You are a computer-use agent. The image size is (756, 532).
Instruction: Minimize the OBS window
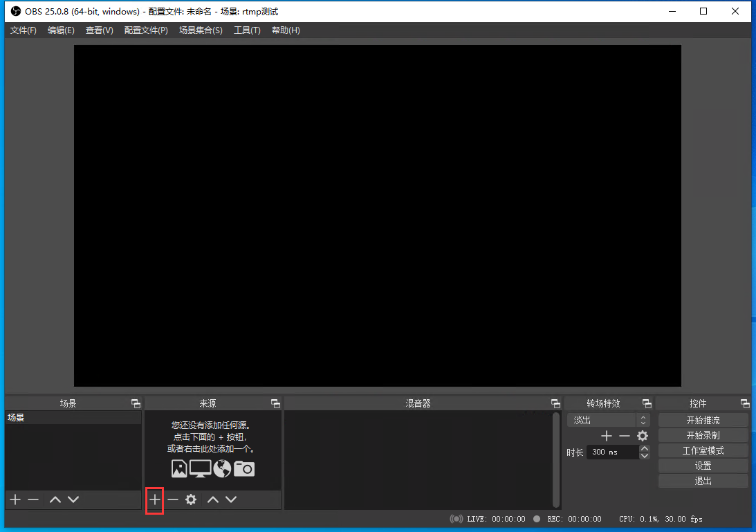coord(672,11)
